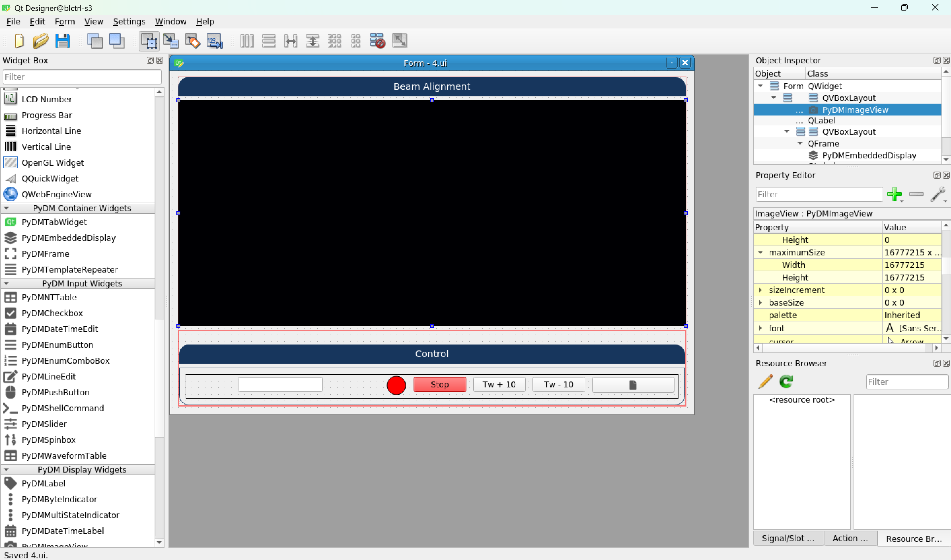Click the Save form toolbar icon

click(x=62, y=41)
